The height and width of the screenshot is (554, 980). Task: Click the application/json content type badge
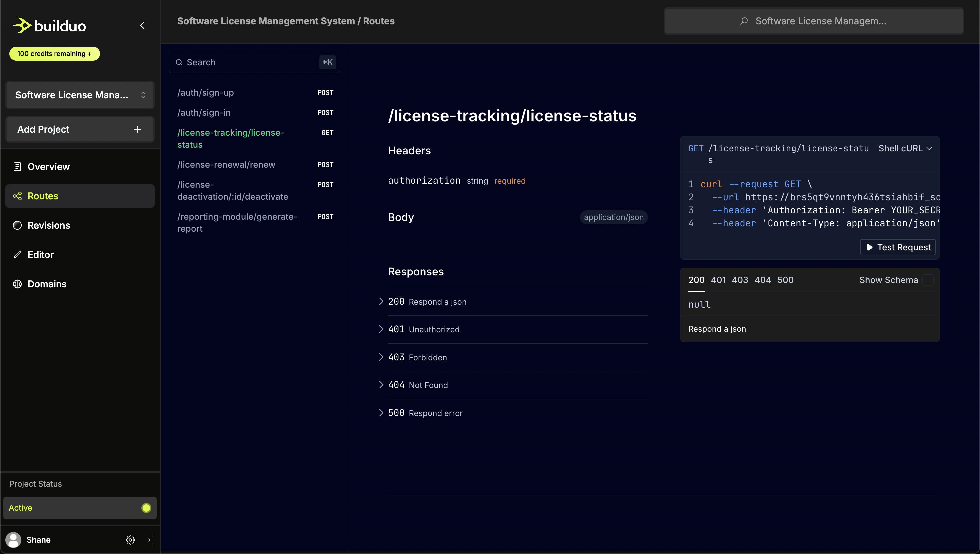[614, 217]
